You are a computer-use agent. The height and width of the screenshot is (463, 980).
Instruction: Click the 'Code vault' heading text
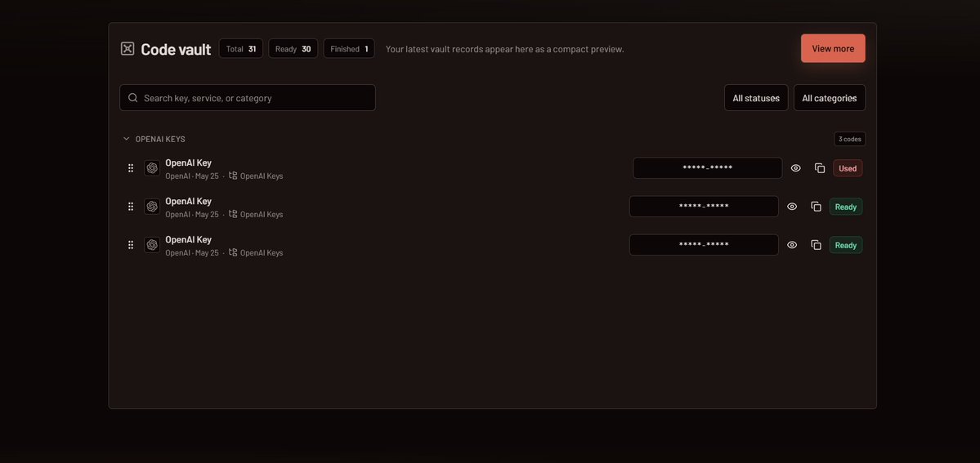[176, 49]
